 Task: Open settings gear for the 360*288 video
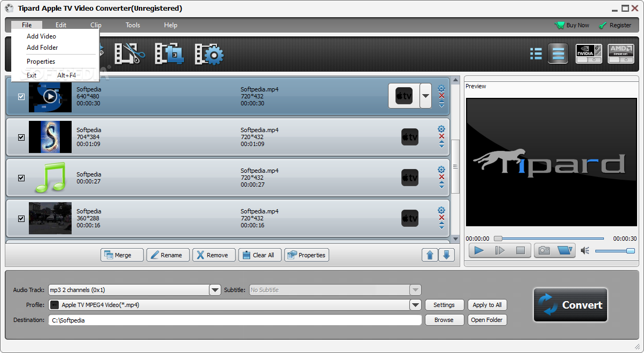441,210
